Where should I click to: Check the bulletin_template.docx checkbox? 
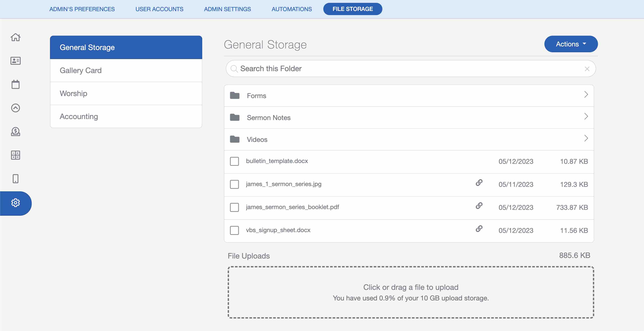pyautogui.click(x=234, y=161)
